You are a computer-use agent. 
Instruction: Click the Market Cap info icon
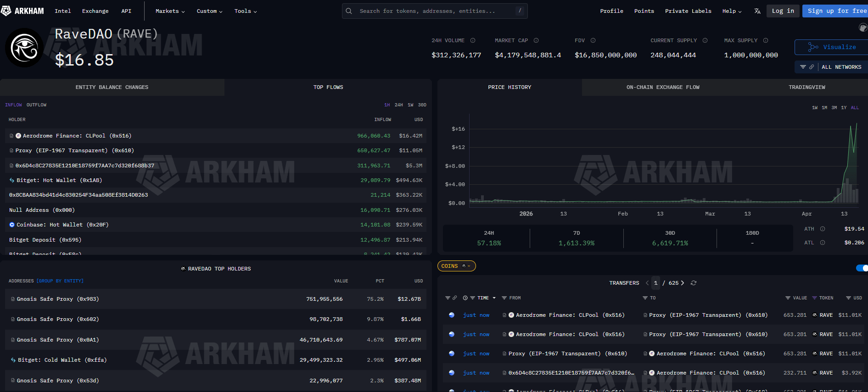(536, 40)
